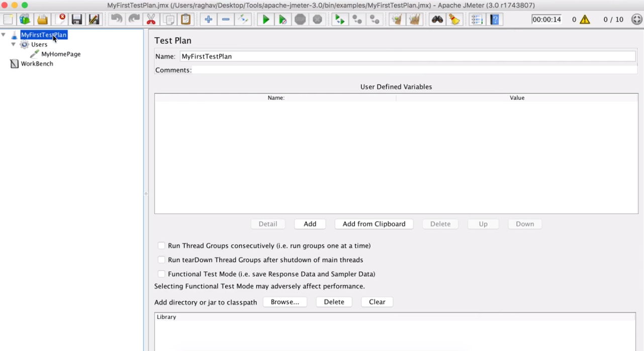Select the WorkBench tree node
Viewport: 644px width, 351px height.
[37, 64]
